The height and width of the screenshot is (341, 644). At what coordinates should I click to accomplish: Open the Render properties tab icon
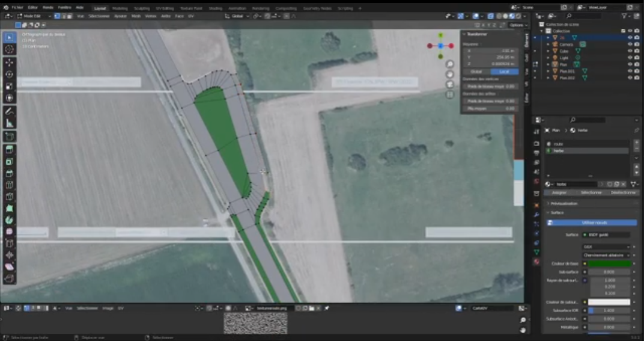coord(536,144)
